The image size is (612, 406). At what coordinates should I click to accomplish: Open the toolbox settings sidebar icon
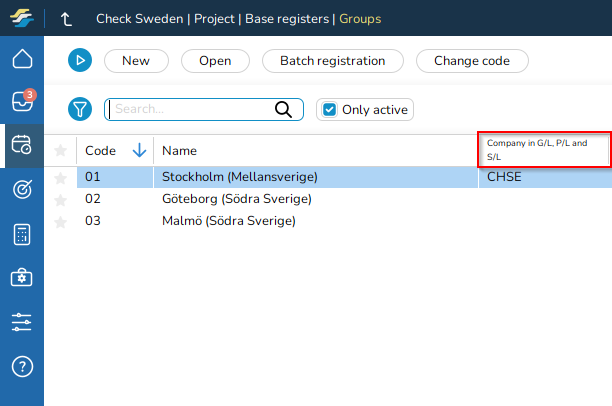tap(22, 278)
